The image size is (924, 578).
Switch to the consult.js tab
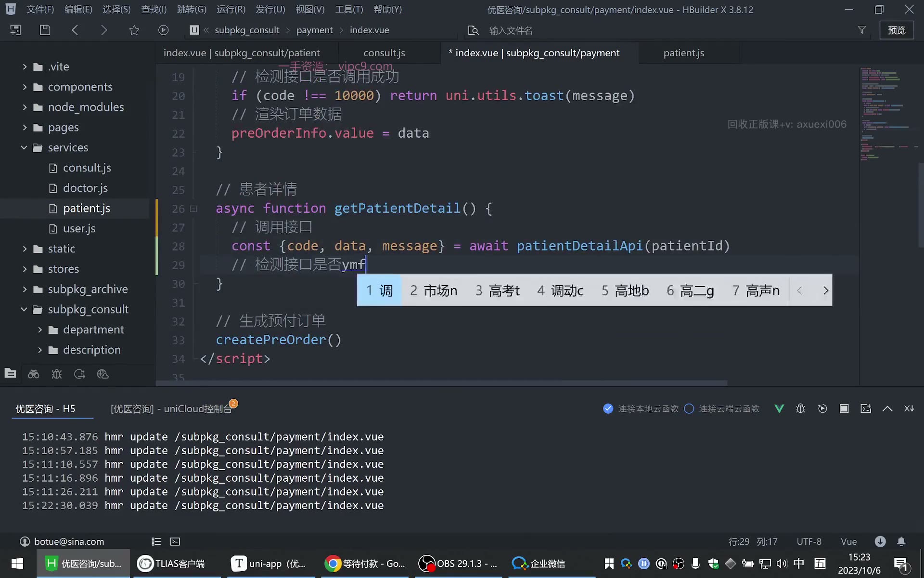384,53
